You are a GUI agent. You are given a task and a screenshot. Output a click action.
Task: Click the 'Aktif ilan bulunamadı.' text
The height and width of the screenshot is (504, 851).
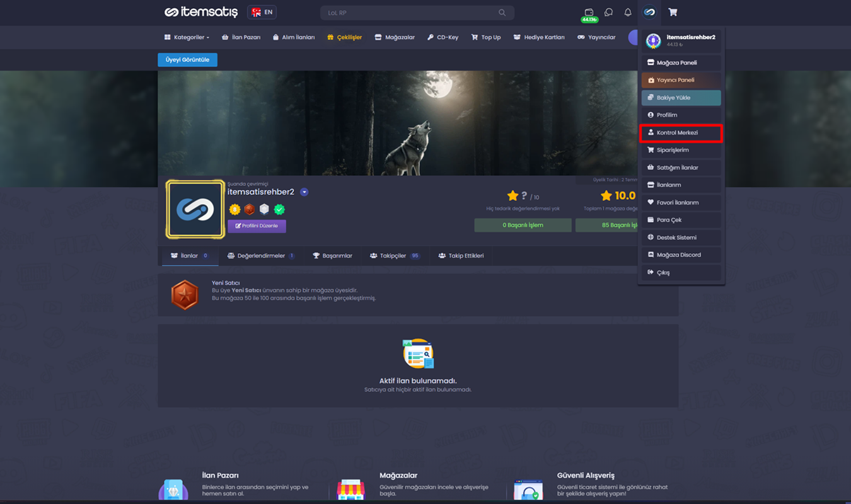(x=418, y=381)
